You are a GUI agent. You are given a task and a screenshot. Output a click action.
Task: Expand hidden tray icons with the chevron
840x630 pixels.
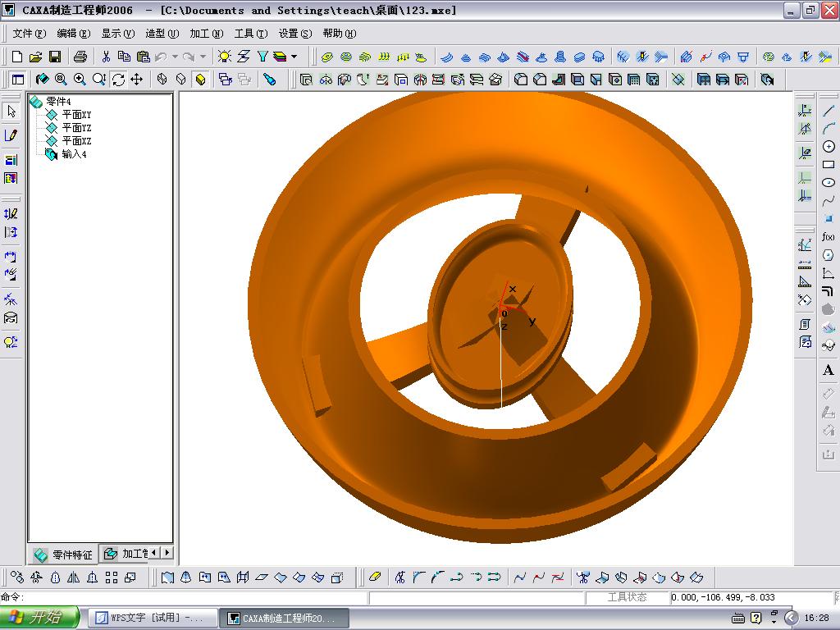tap(792, 619)
